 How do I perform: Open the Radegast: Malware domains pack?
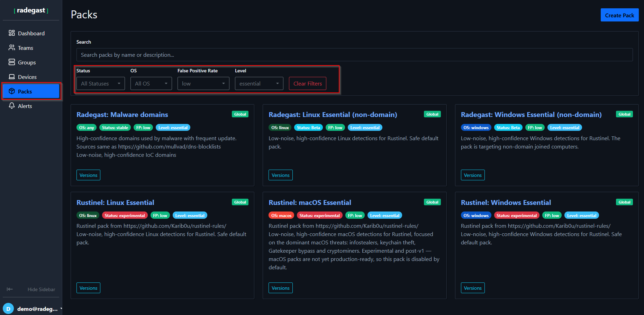tap(122, 115)
